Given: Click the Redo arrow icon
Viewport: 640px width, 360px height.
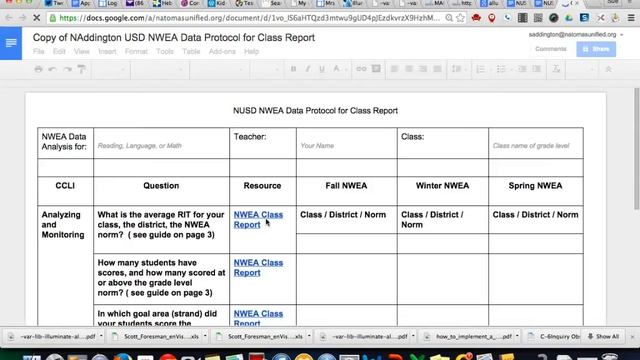Looking at the screenshot, I should point(67,69).
